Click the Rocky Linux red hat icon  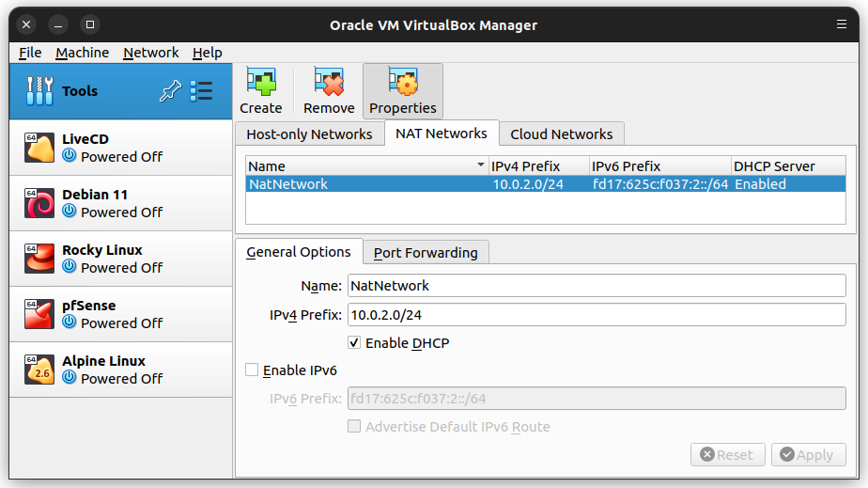tap(39, 259)
